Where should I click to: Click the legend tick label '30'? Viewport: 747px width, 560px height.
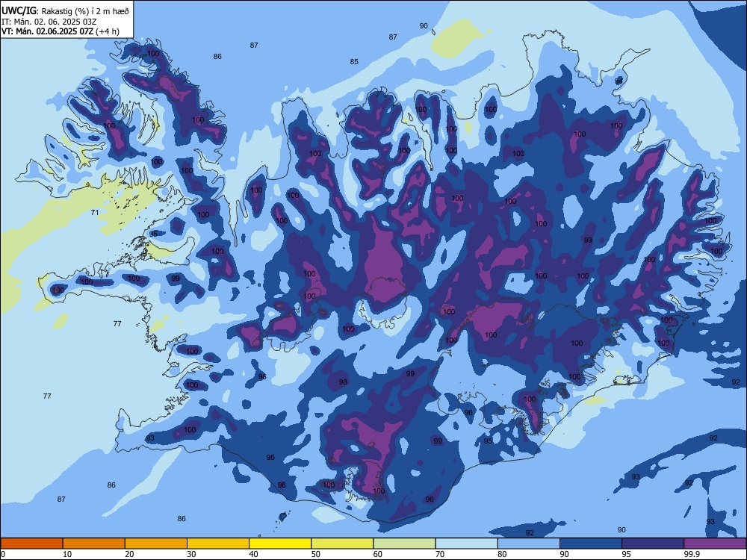pyautogui.click(x=191, y=554)
